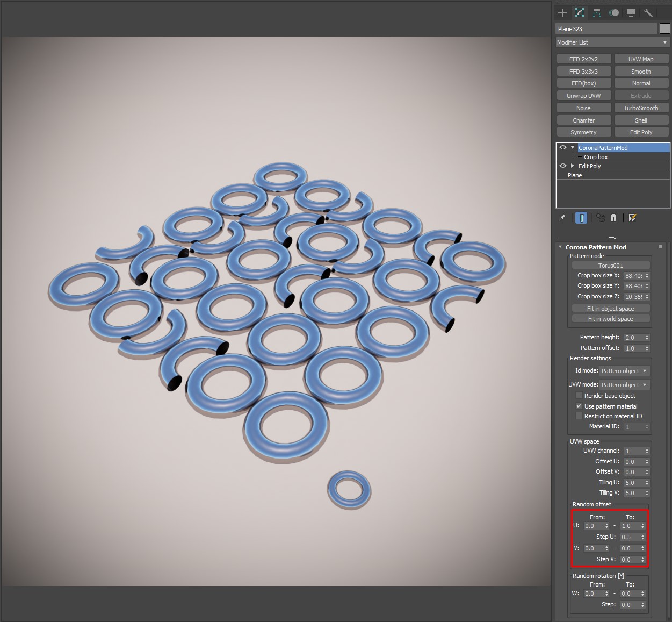
Task: Click the Pin Stack icon
Action: tap(562, 218)
